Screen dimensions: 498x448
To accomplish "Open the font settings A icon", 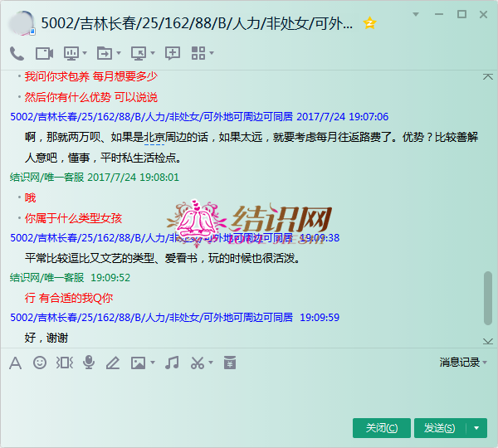I will click(x=15, y=363).
